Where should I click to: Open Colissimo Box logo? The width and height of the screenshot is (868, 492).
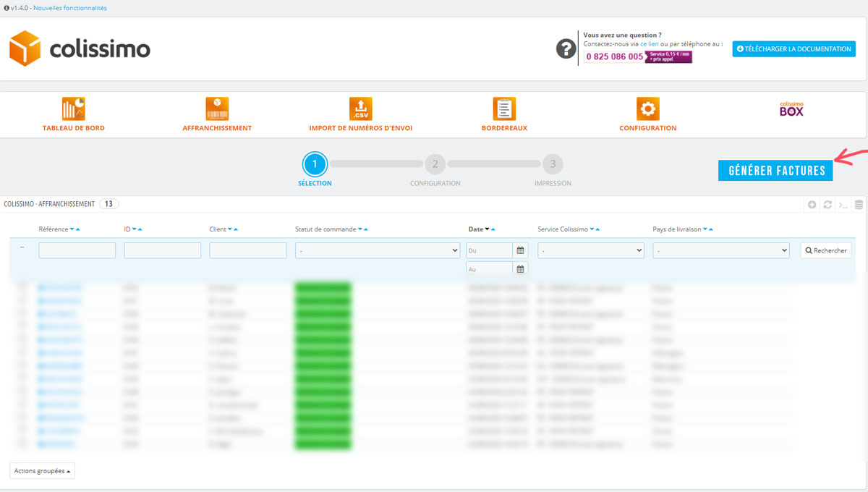[x=791, y=109]
